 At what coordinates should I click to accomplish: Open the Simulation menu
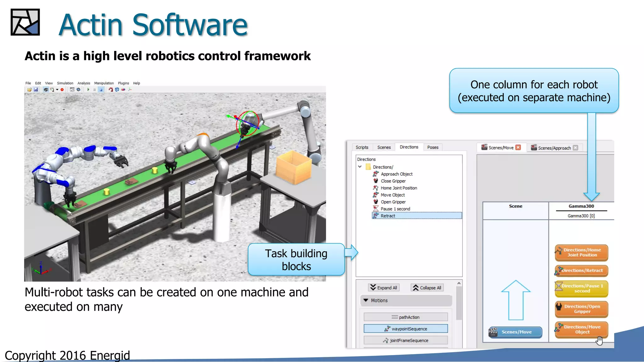tap(65, 83)
